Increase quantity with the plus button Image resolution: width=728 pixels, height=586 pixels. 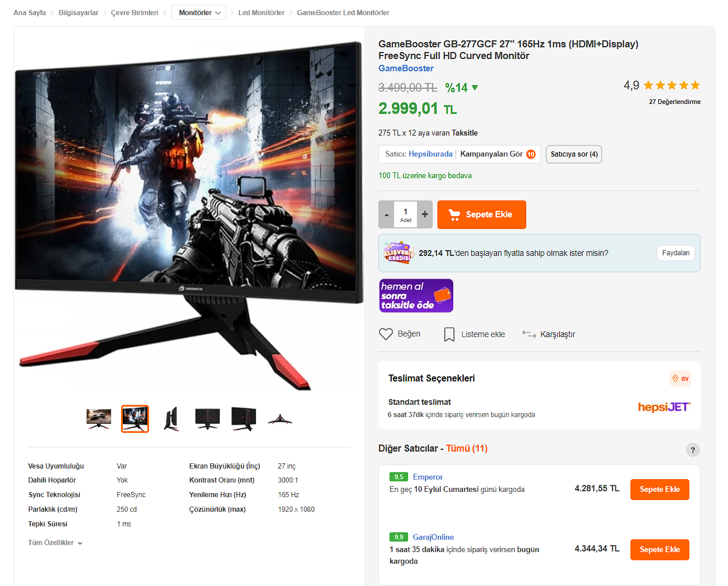tap(425, 214)
